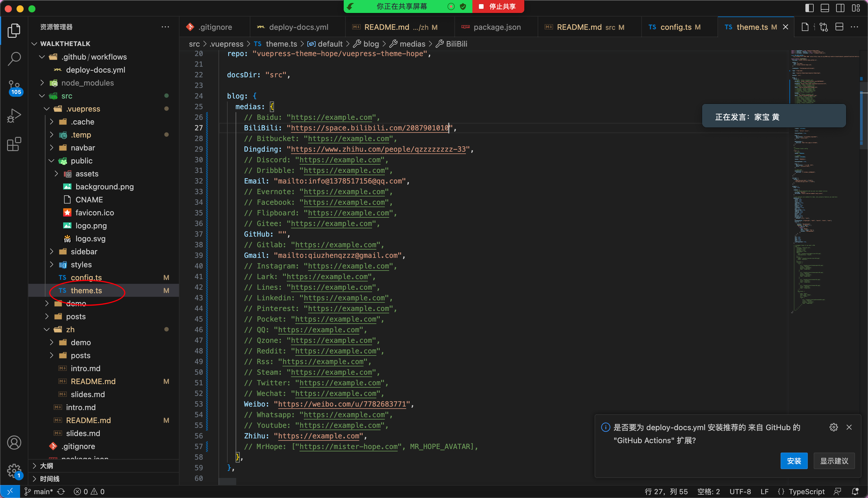Click the .vuepress breadcrumb item
The height and width of the screenshot is (498, 868).
pyautogui.click(x=226, y=44)
